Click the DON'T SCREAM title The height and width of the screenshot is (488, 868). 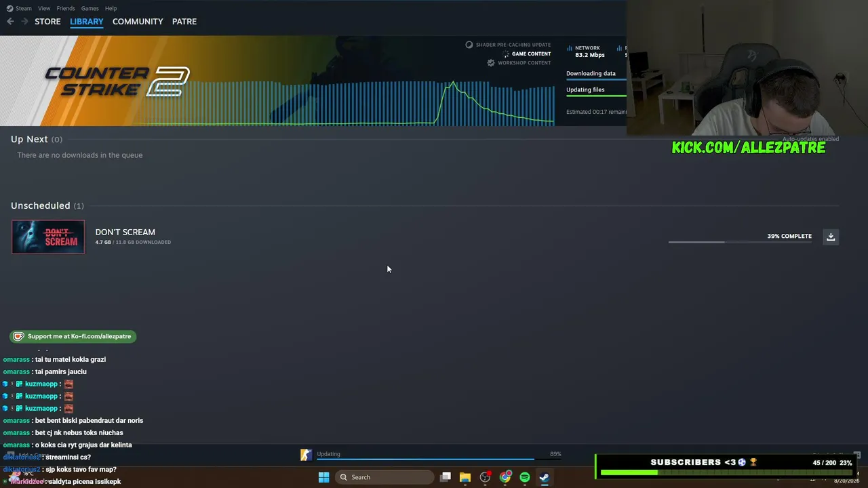[125, 232]
